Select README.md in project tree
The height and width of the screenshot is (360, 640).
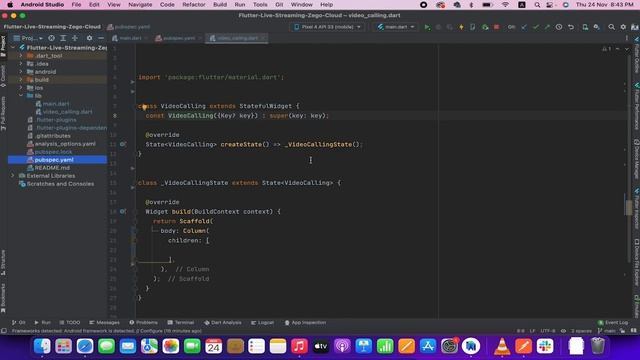coord(52,168)
